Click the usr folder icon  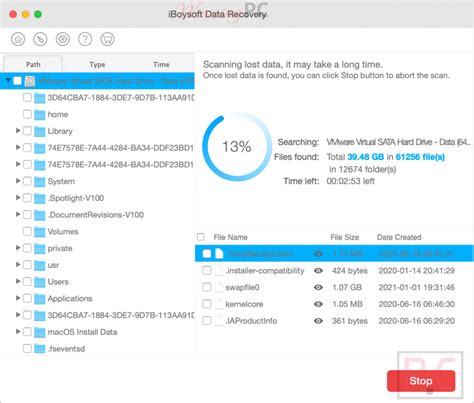pos(40,265)
